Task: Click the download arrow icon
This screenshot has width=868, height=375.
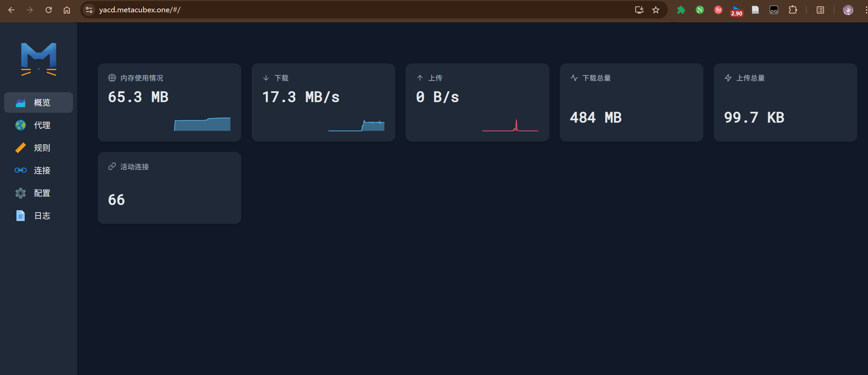Action: click(266, 78)
